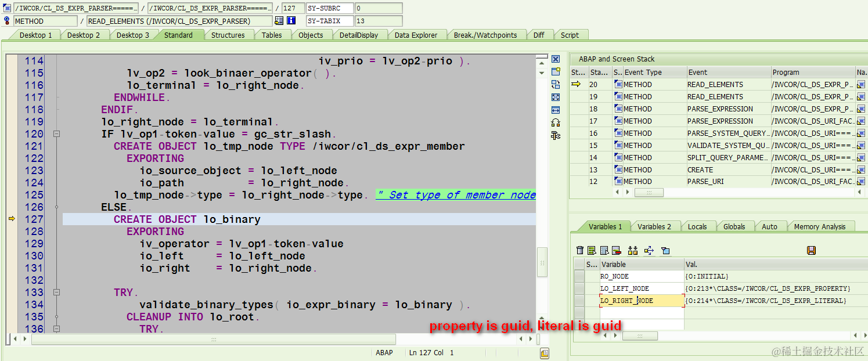Open the Break./Watchpoints tab
The height and width of the screenshot is (361, 868).
point(485,35)
